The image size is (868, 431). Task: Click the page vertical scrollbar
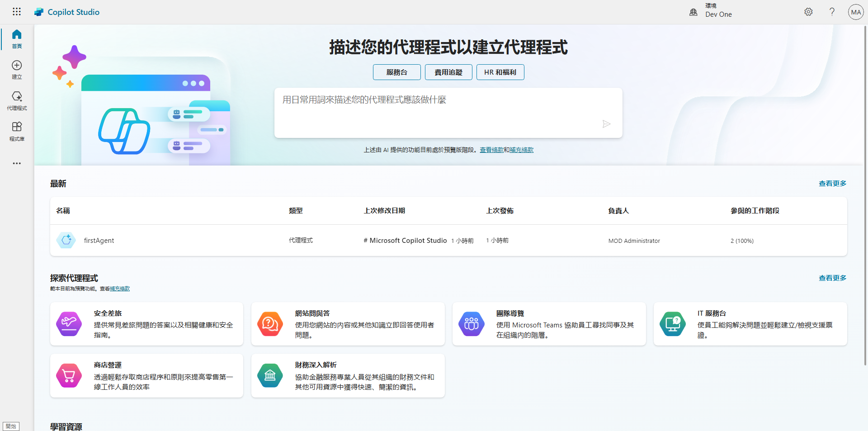(865, 195)
